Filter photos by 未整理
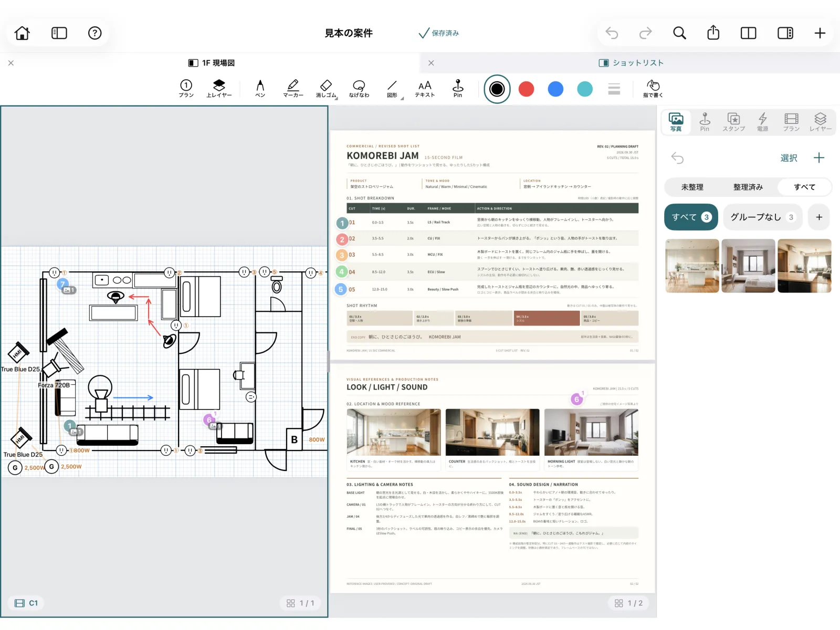 pyautogui.click(x=692, y=187)
